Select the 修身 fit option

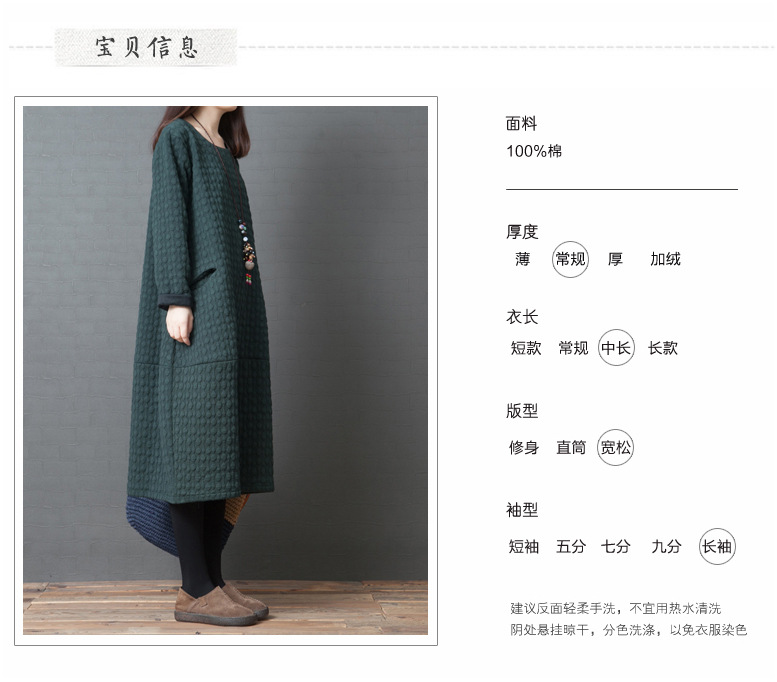[x=524, y=448]
